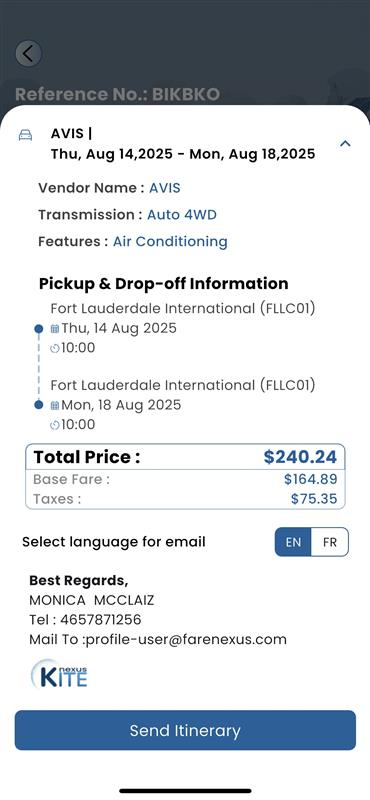Select the drop-off timeline dot
The width and height of the screenshot is (370, 800).
point(38,405)
